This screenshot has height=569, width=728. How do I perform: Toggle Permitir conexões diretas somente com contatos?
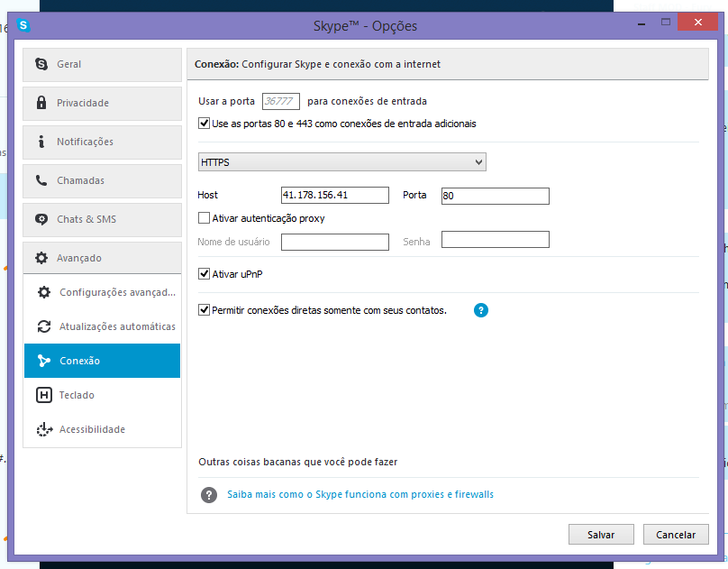204,310
